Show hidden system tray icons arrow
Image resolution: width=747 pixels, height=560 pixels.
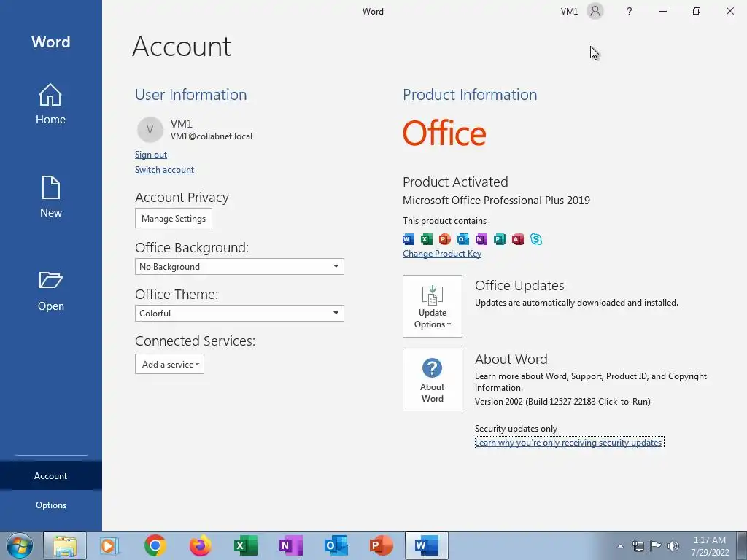coord(620,546)
